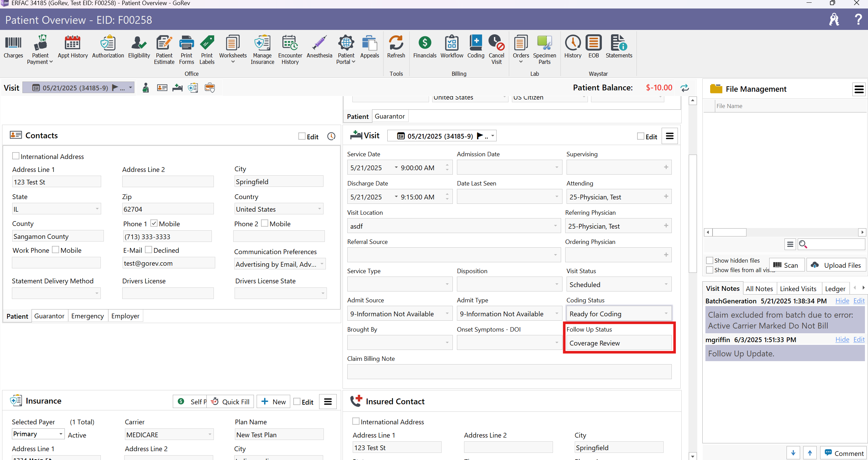Open Print Forms
Viewport: 868px width, 460px height.
click(x=186, y=50)
